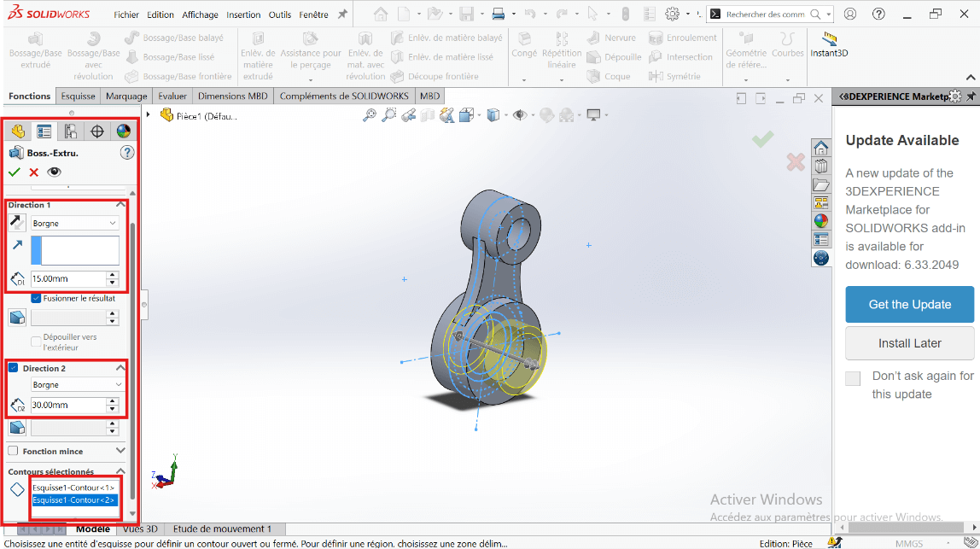Uncheck Fusionner le résultat checkbox

tap(36, 298)
